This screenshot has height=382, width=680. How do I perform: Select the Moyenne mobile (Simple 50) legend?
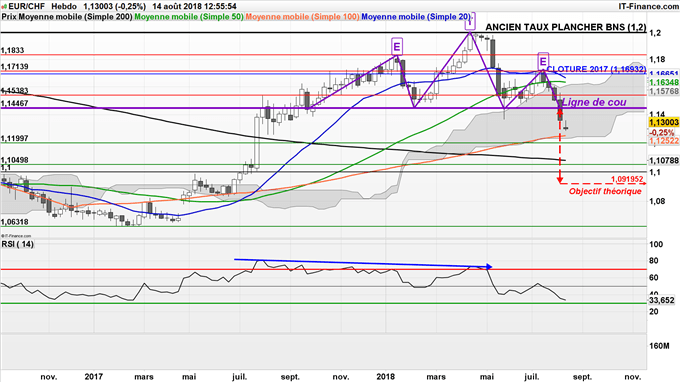(x=189, y=17)
